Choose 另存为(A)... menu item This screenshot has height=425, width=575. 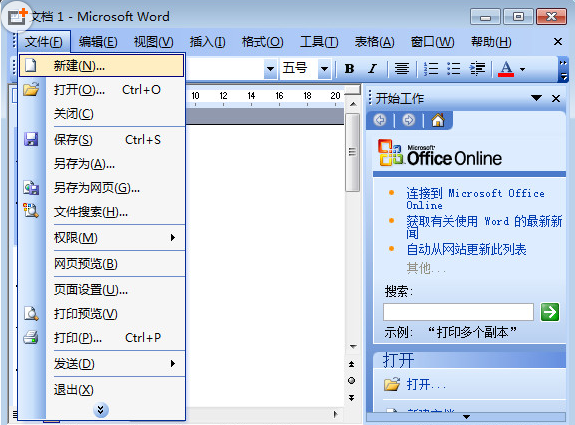coord(102,164)
